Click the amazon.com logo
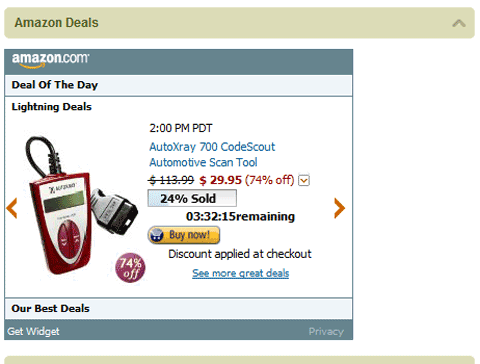480x364 pixels. (50, 60)
